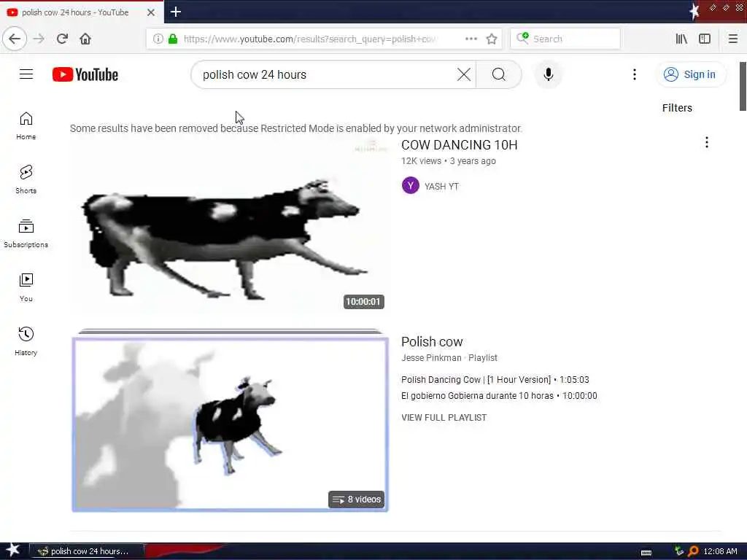Click the network tray icon

(679, 551)
